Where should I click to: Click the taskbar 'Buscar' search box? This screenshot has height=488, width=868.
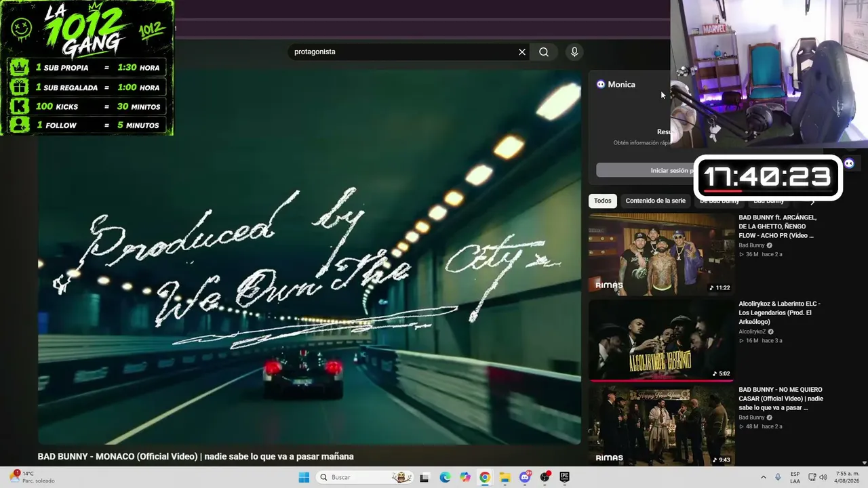click(366, 477)
